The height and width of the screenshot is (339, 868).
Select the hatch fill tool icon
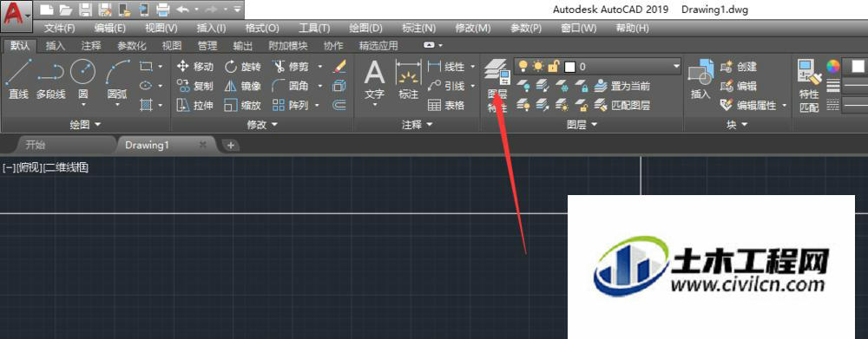coord(146,105)
